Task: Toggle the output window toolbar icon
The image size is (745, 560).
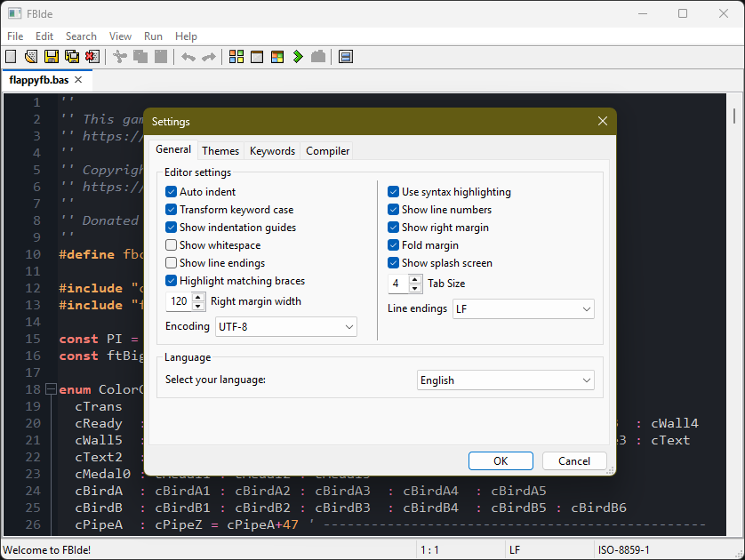Action: click(346, 57)
